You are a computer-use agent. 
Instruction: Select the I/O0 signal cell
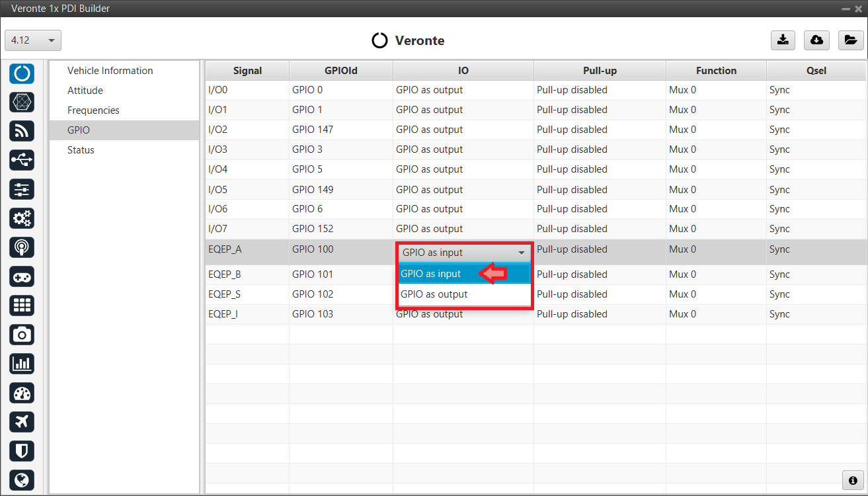[x=247, y=90]
